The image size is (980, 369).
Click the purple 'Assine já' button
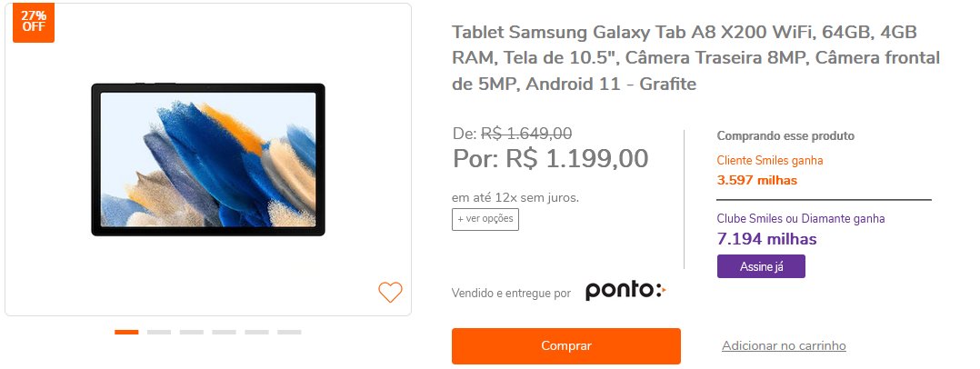[x=761, y=266]
